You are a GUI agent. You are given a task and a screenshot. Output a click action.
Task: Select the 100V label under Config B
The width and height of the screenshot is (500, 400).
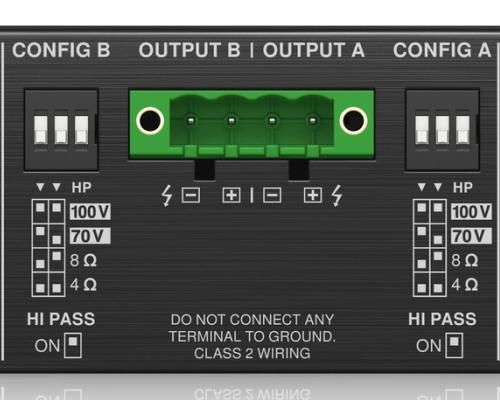pyautogui.click(x=90, y=212)
